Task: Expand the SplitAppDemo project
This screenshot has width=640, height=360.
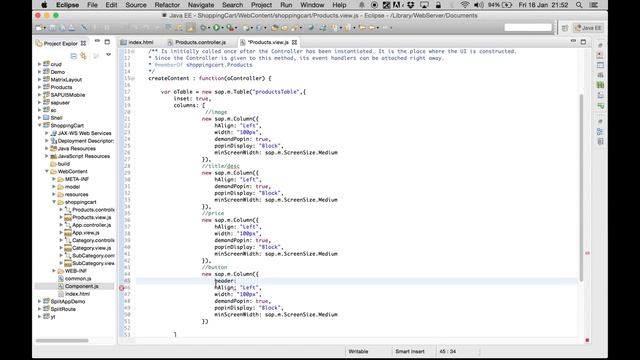Action: pos(40,302)
